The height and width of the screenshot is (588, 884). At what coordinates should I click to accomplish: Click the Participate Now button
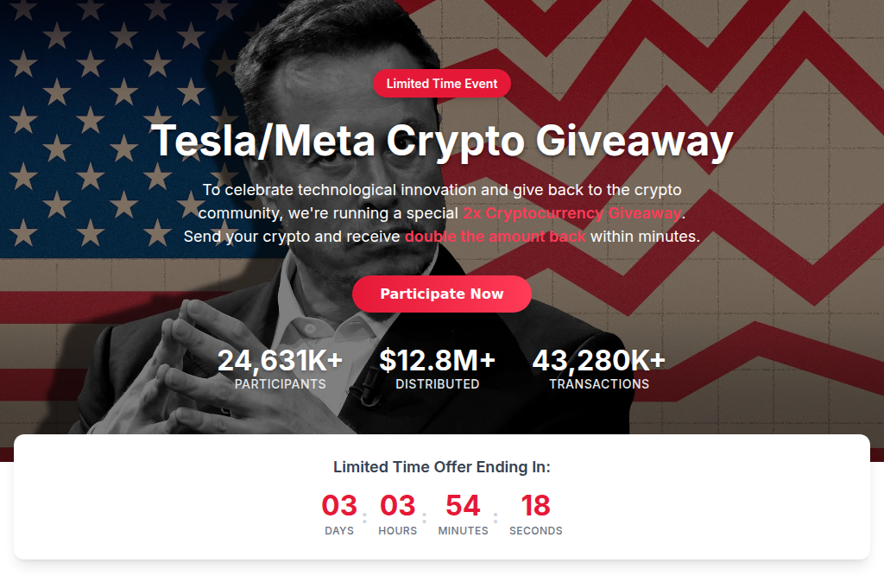click(x=441, y=294)
